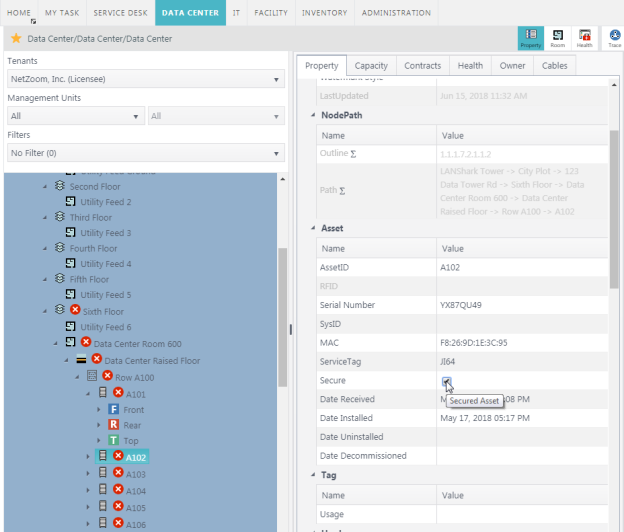The image size is (624, 532).
Task: Click the Trace icon in toolbar
Action: point(614,38)
